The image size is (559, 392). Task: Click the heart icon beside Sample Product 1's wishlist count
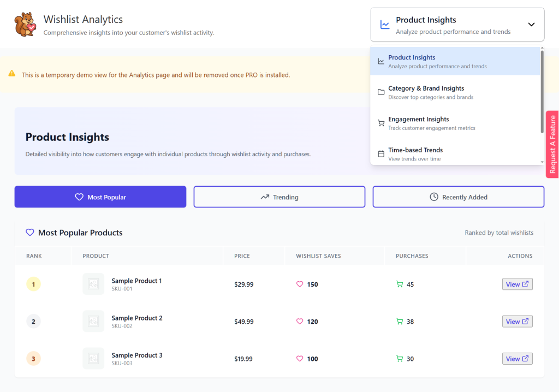pyautogui.click(x=299, y=284)
